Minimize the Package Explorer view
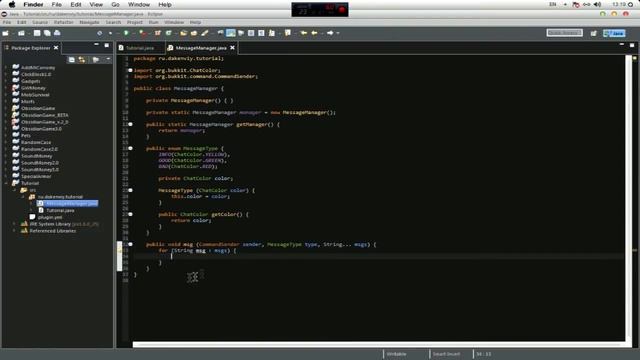This screenshot has height=360, width=640. tap(96, 45)
